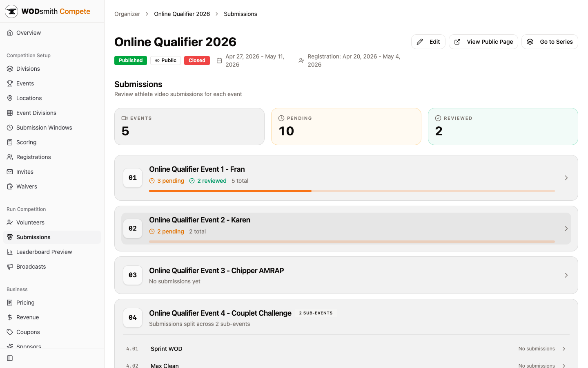Expand Event 2 - Karen chevron
The height and width of the screenshot is (368, 588).
[566, 229]
